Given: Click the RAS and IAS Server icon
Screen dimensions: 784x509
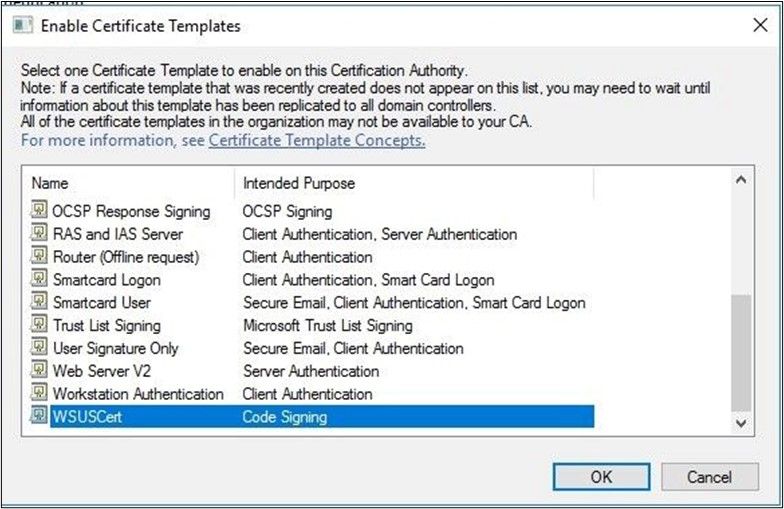Looking at the screenshot, I should 39,234.
